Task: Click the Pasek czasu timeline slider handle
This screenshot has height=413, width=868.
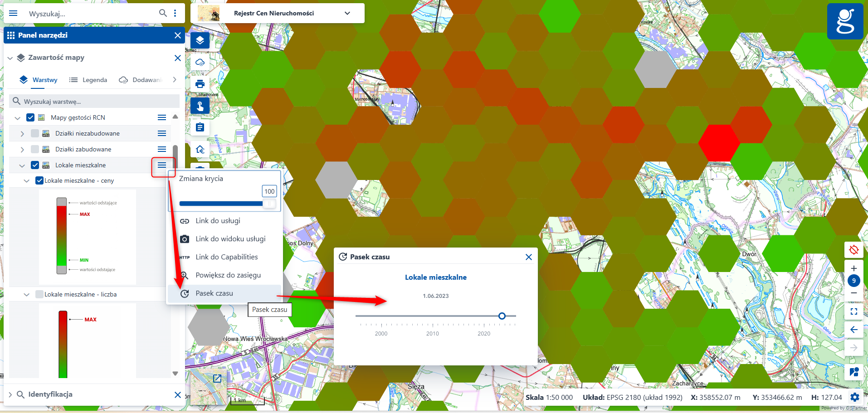Action: coord(502,316)
